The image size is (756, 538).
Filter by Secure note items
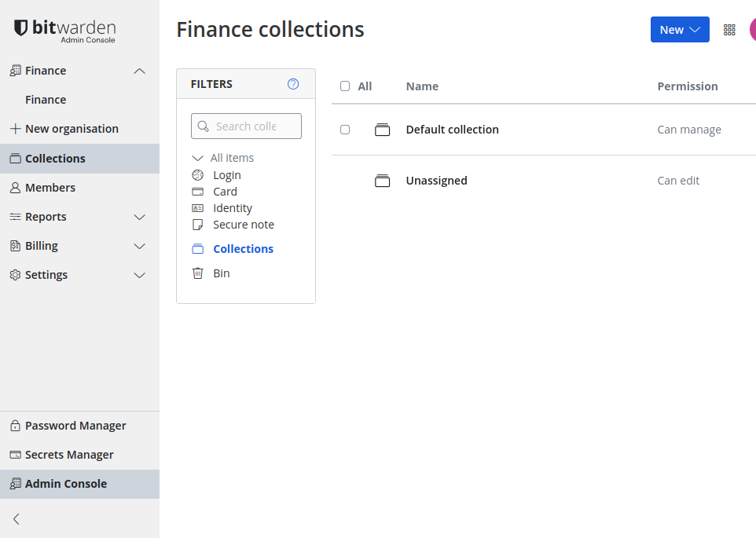click(244, 225)
